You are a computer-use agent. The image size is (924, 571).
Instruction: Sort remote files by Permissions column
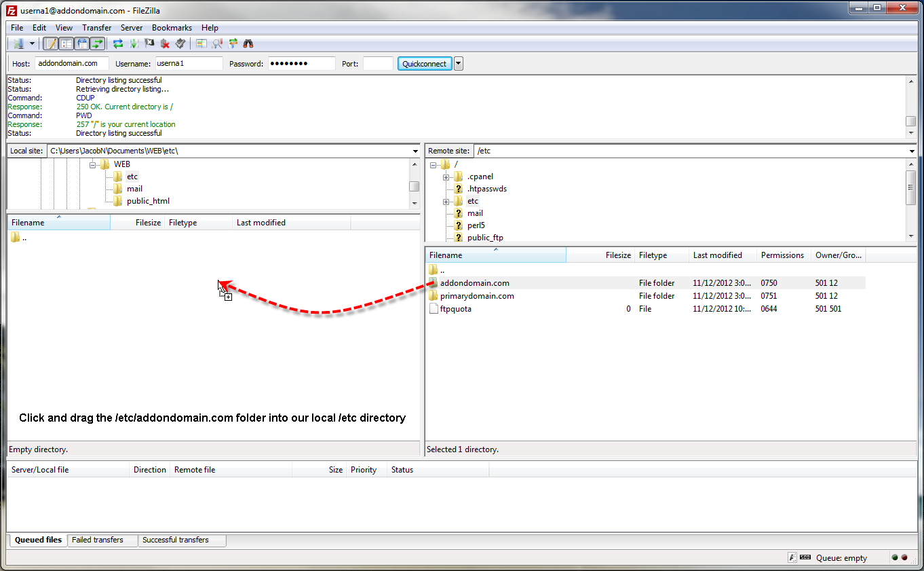tap(782, 255)
